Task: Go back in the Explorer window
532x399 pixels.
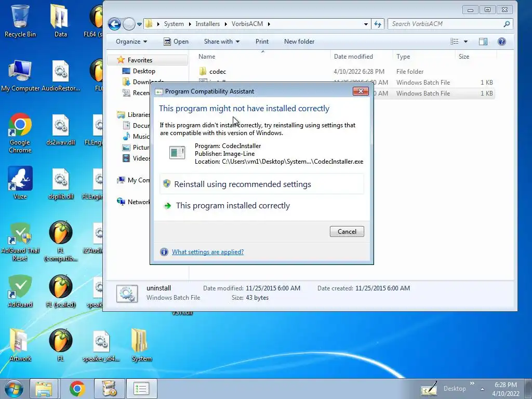Action: coord(114,24)
